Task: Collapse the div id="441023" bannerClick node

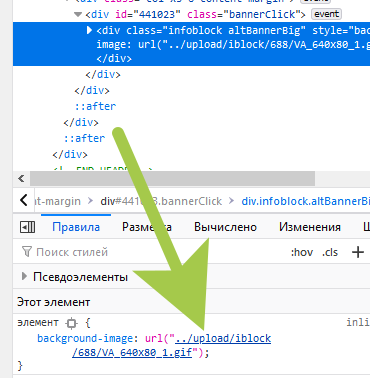Action: pos(78,14)
